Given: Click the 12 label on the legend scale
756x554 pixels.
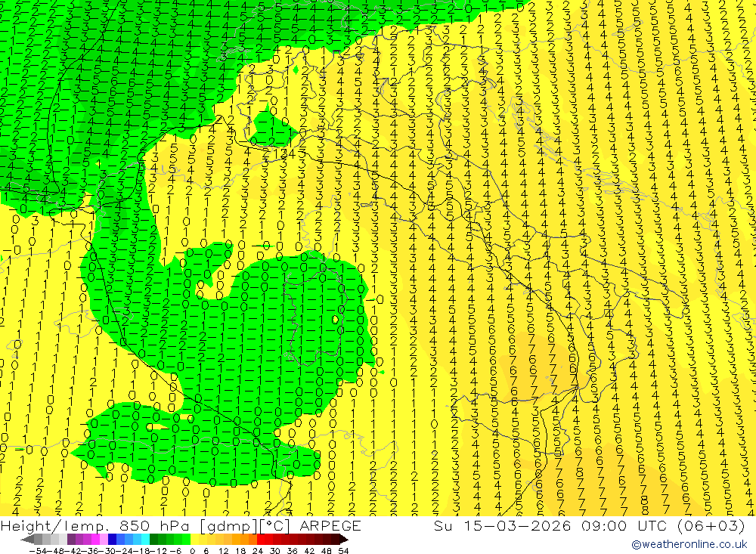Looking at the screenshot, I should (224, 551).
